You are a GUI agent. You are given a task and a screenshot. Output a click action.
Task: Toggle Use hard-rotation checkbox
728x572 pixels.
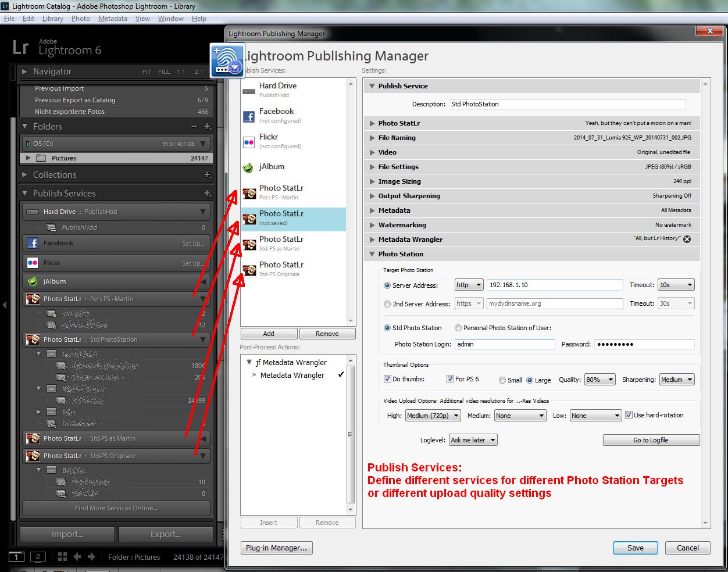[x=629, y=415]
